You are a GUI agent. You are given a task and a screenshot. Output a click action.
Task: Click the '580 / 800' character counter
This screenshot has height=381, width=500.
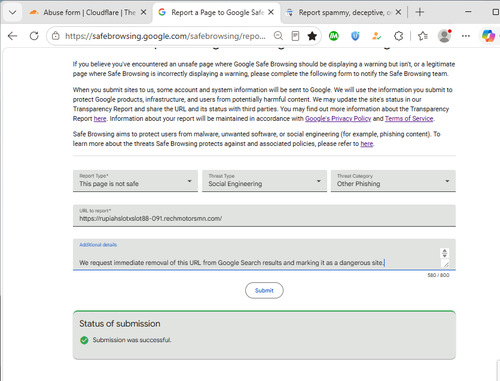click(x=438, y=275)
